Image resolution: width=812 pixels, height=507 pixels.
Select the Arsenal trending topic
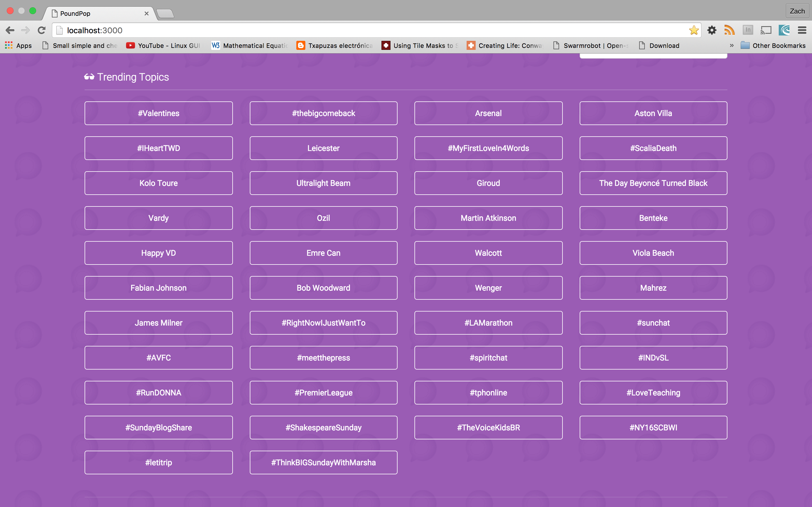488,113
